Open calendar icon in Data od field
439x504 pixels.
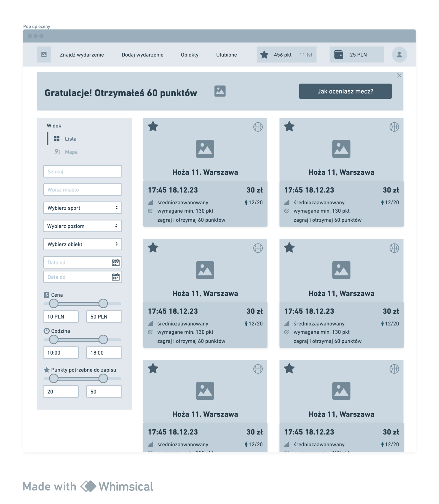point(116,262)
